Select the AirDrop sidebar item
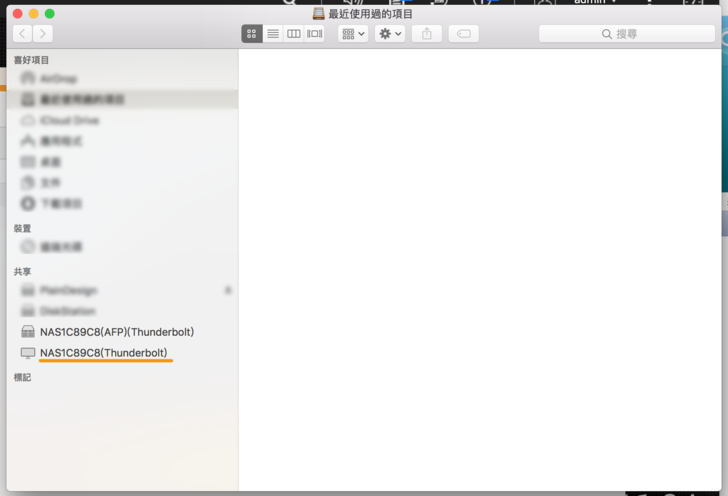Viewport: 728px width, 496px height. point(123,78)
